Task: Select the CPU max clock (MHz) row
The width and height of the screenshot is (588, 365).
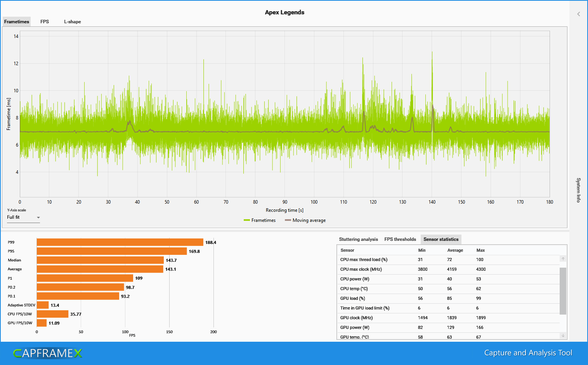Action: tap(448, 269)
